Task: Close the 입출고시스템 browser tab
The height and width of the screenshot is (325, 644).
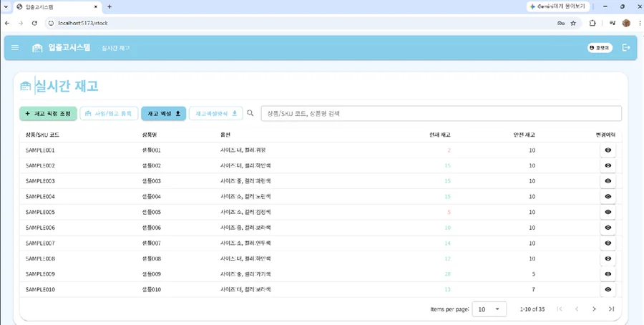Action: [x=96, y=7]
